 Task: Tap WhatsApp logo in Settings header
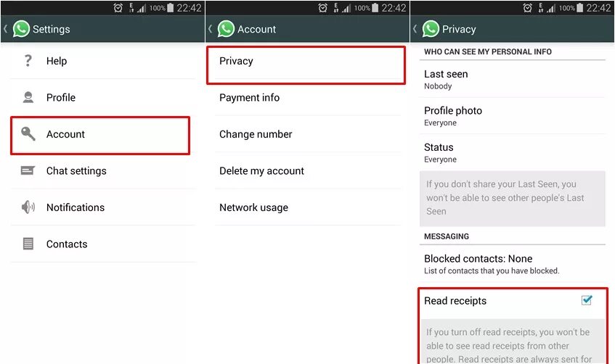[21, 29]
